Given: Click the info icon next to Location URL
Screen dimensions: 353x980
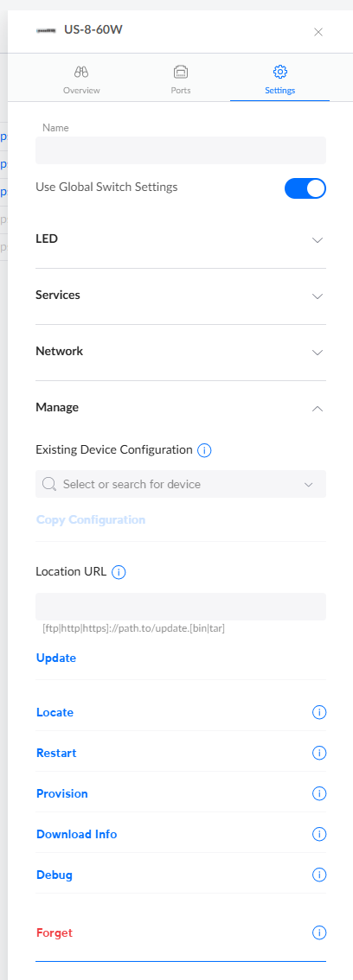Looking at the screenshot, I should coord(119,572).
